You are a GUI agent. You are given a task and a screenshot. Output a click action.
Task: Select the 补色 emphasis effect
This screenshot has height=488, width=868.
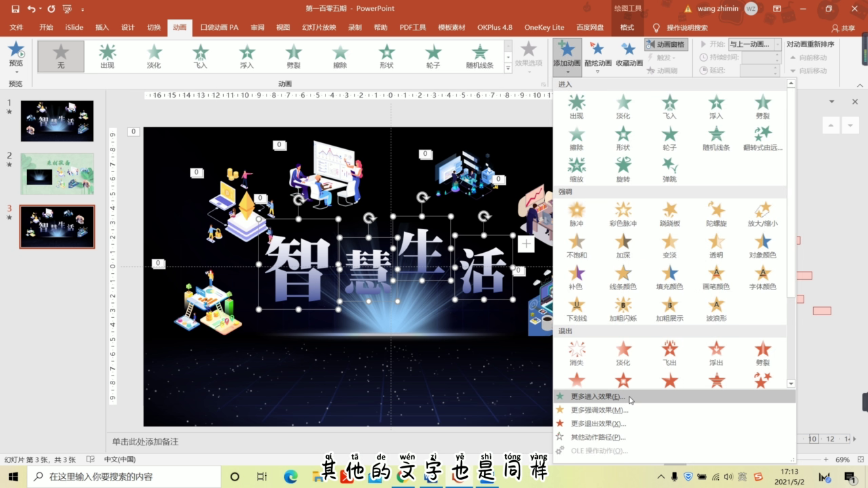point(576,277)
